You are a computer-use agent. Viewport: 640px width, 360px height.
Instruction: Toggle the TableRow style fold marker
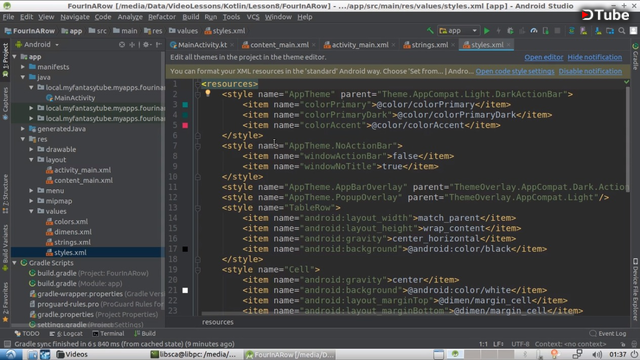(x=198, y=208)
